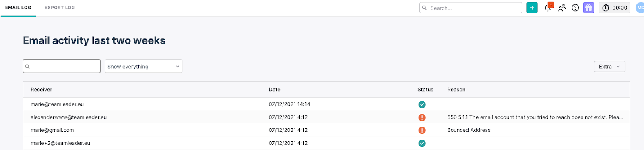Open the Extra dropdown menu

pos(609,67)
